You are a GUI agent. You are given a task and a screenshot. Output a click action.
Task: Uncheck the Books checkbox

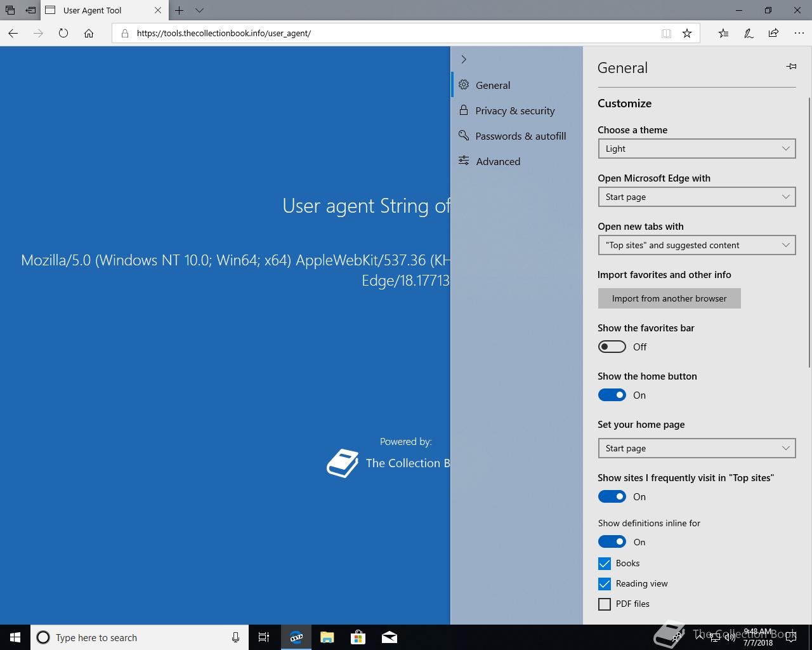(605, 563)
